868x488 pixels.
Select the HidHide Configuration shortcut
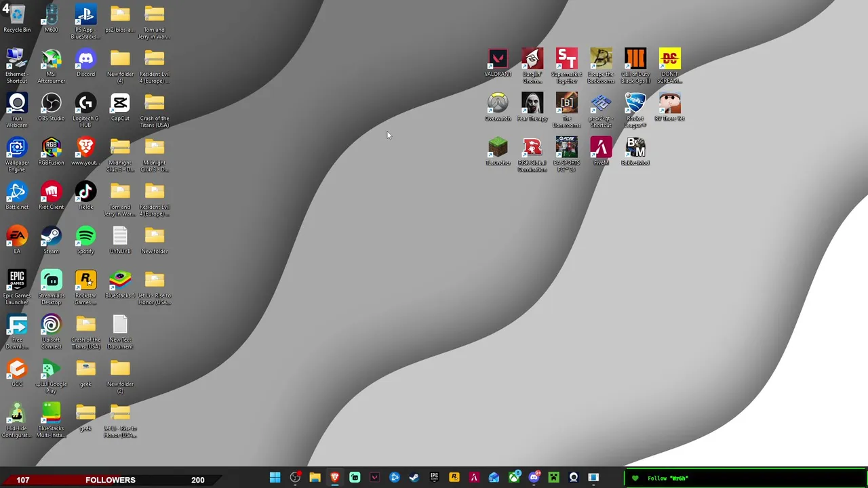click(17, 420)
